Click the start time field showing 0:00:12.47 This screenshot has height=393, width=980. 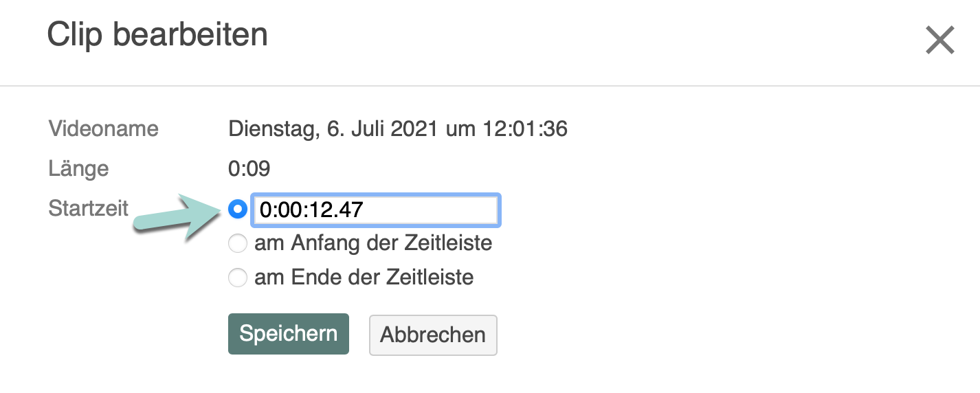[x=376, y=210]
